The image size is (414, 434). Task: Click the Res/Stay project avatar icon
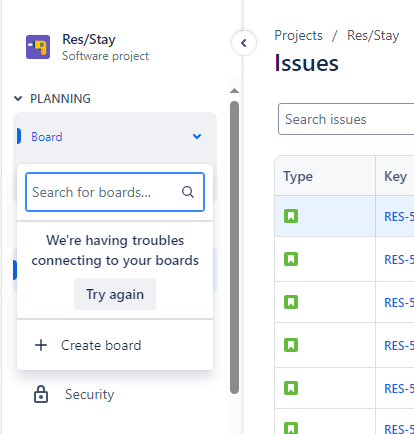[38, 47]
